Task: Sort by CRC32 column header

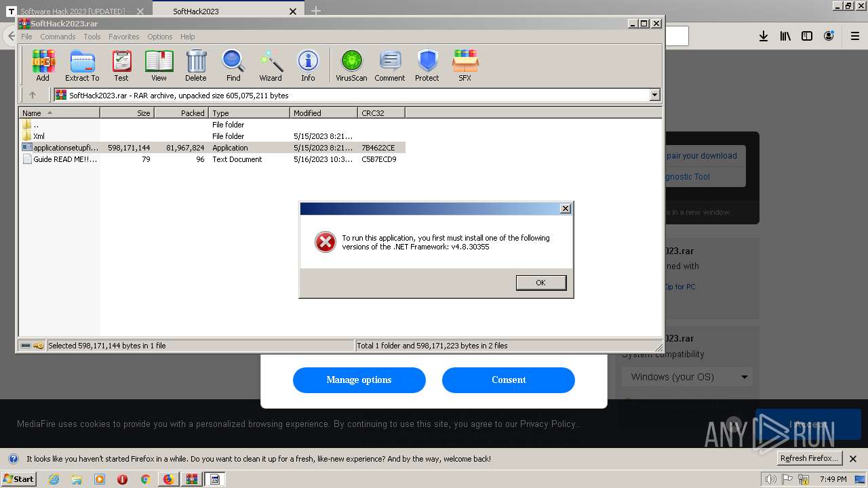Action: [382, 113]
